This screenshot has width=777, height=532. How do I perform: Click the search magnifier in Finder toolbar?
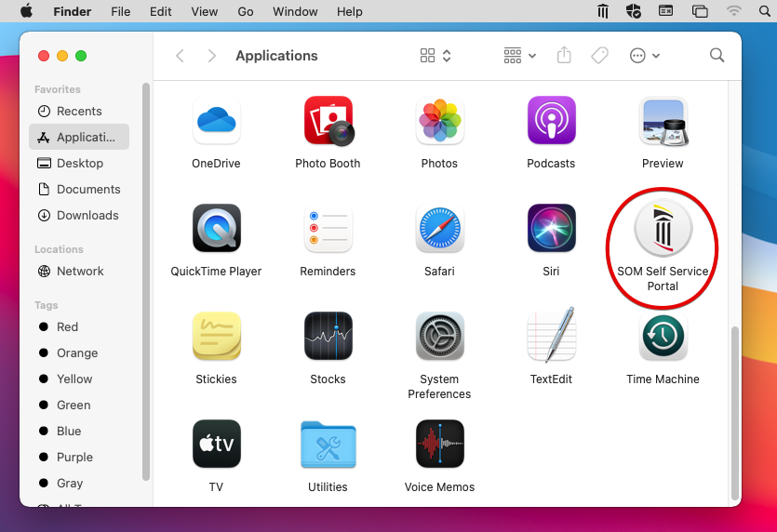[717, 56]
